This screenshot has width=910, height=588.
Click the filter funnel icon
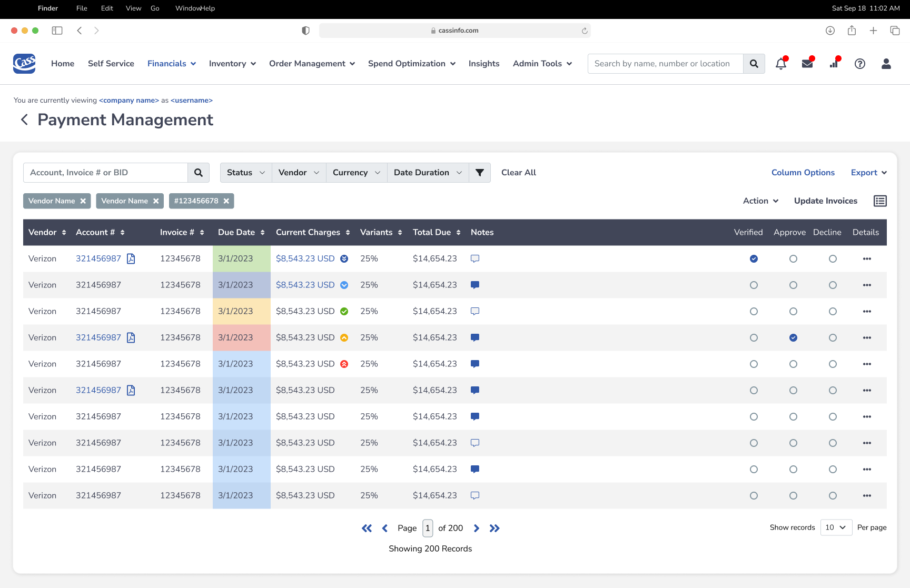(479, 173)
